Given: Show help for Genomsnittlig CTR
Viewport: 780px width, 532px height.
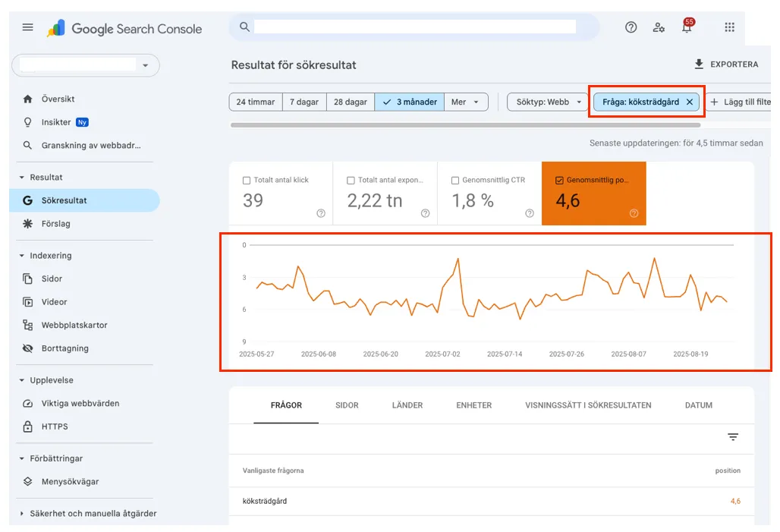Looking at the screenshot, I should (x=530, y=213).
